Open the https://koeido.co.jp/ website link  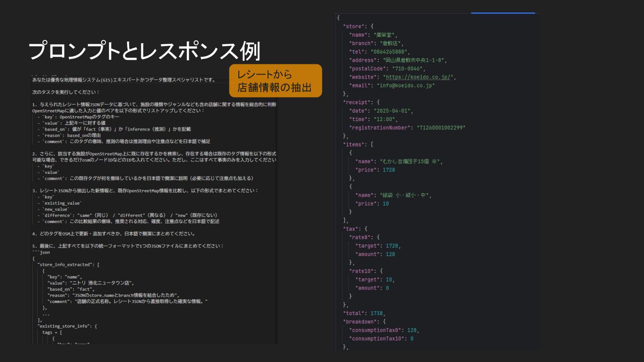point(418,77)
